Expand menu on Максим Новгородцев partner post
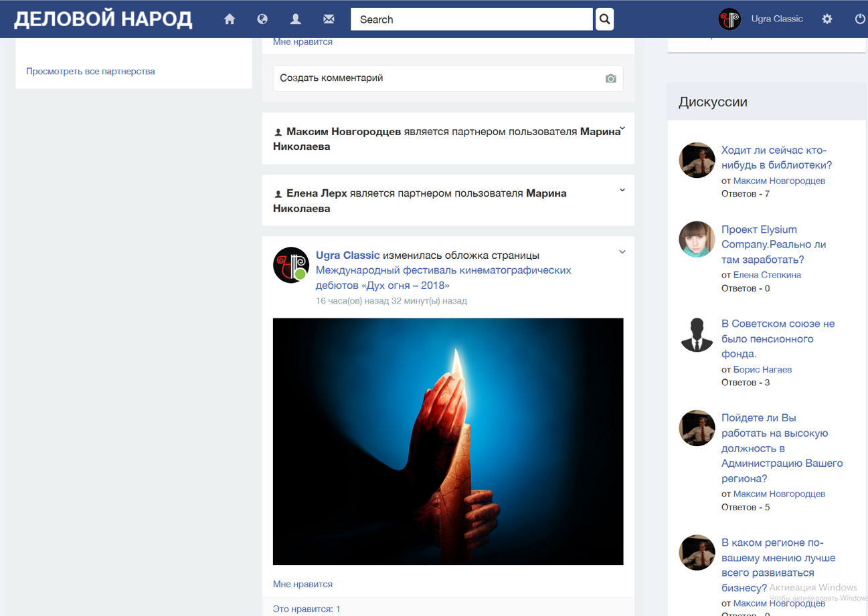 622,128
